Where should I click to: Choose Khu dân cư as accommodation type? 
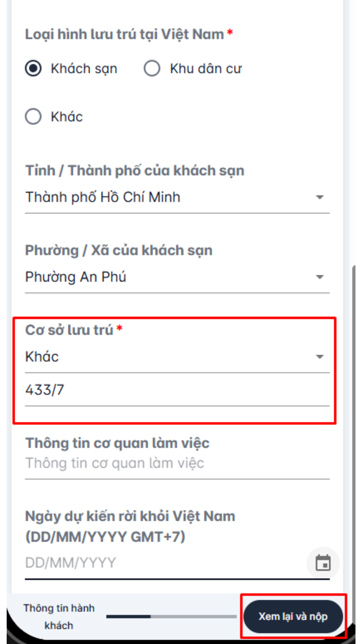(x=152, y=68)
